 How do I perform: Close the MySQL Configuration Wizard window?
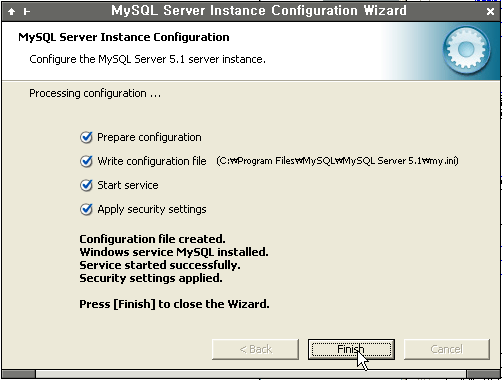pyautogui.click(x=490, y=12)
